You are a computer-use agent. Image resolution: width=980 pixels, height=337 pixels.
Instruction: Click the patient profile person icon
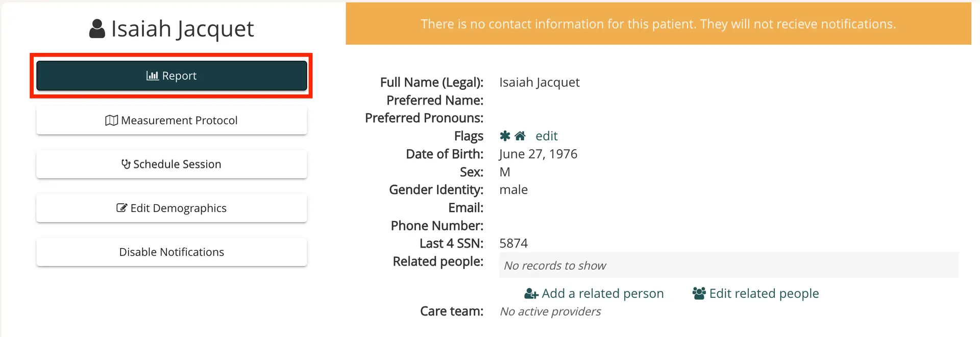tap(95, 28)
